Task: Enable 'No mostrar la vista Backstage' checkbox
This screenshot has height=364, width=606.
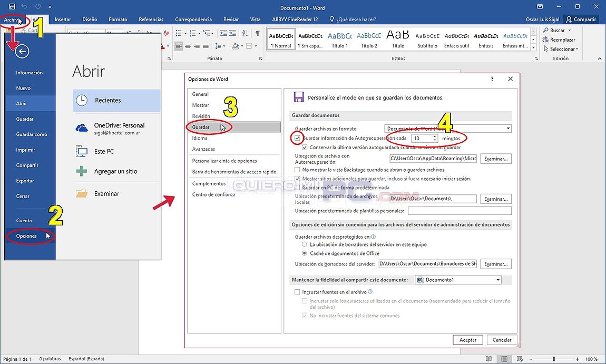Action: tap(297, 170)
